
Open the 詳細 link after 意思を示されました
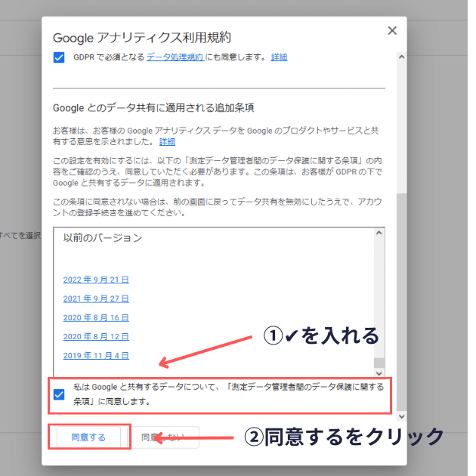[167, 142]
